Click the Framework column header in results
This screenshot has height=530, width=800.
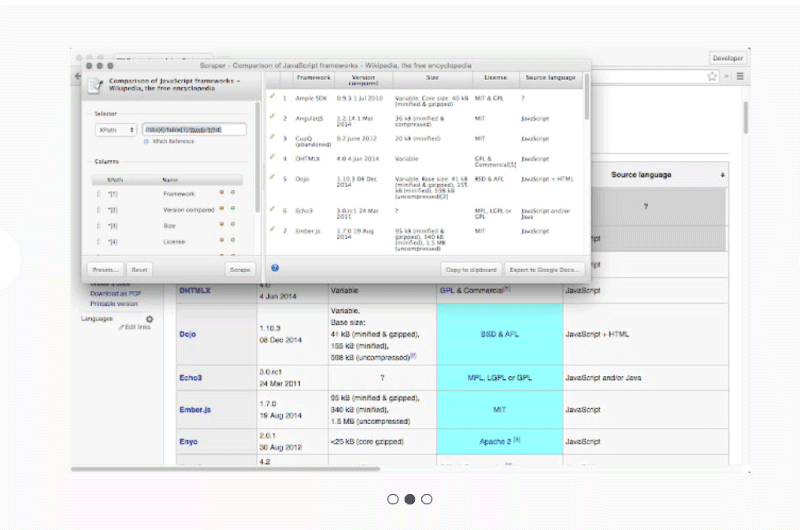tap(313, 78)
